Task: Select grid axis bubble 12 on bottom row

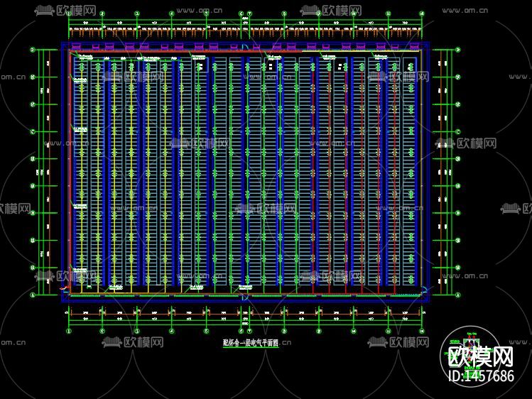Action: tap(422, 331)
